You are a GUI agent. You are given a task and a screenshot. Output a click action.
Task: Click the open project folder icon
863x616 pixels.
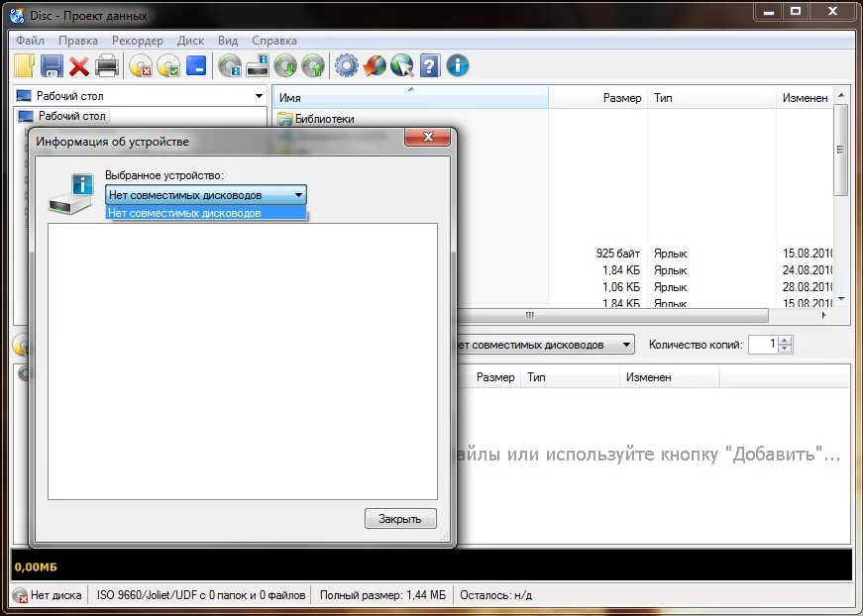pos(24,66)
